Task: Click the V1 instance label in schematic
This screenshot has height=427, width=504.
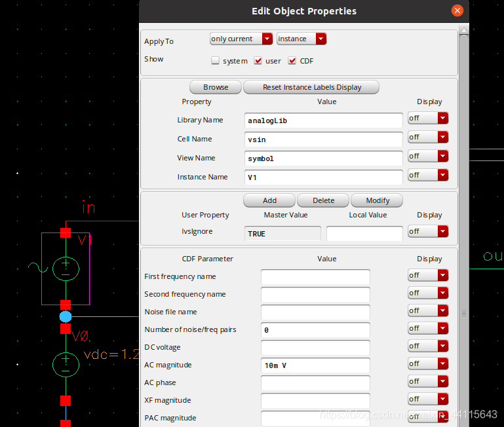Action: point(85,240)
